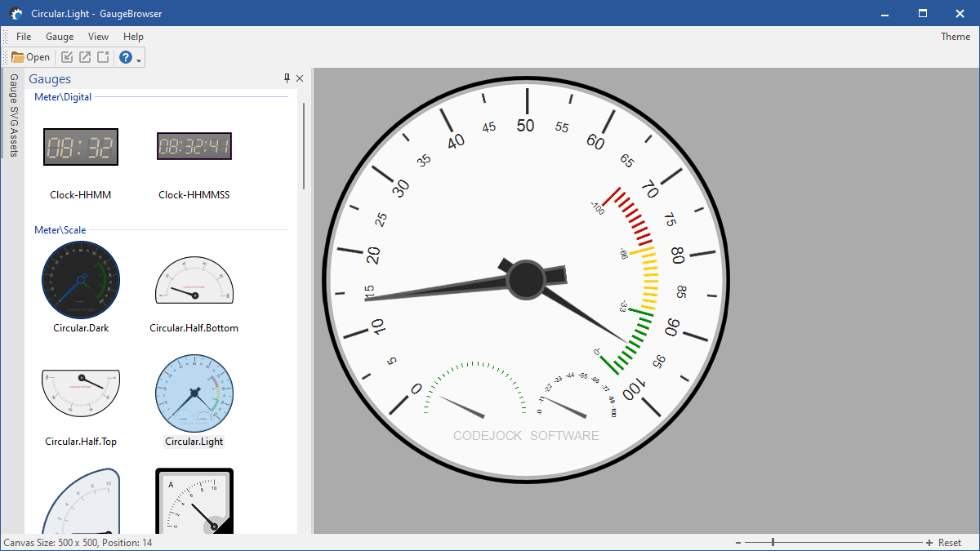980x551 pixels.
Task: Select the quarter-circle gauge thumbnail at bottom
Action: 81,500
